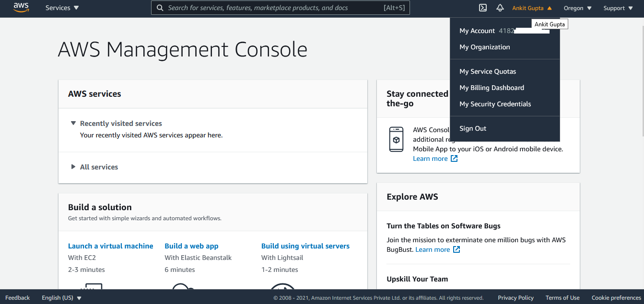Click the AWS logo home icon
The width and height of the screenshot is (644, 304).
21,8
